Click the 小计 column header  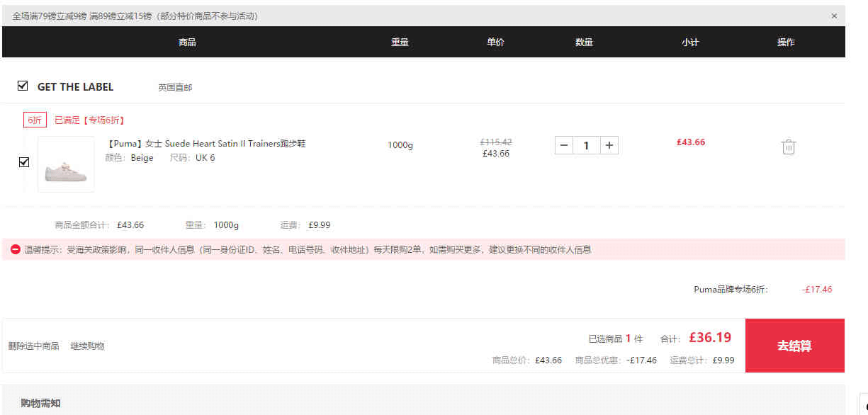(x=690, y=42)
